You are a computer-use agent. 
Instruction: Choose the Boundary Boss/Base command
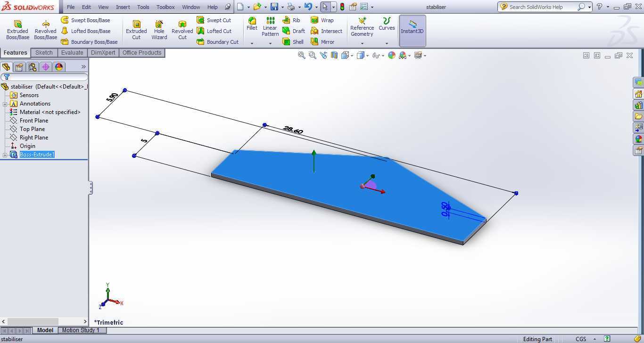click(x=89, y=42)
